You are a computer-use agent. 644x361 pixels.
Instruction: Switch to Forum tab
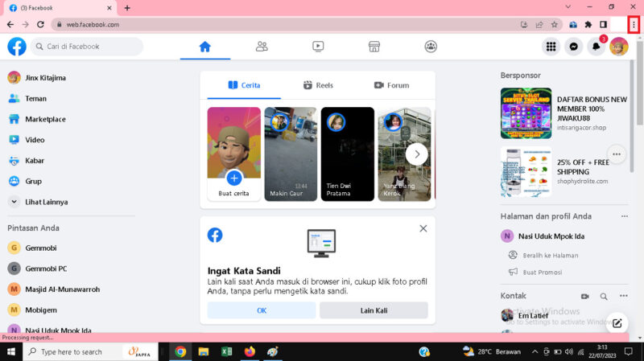(x=391, y=85)
